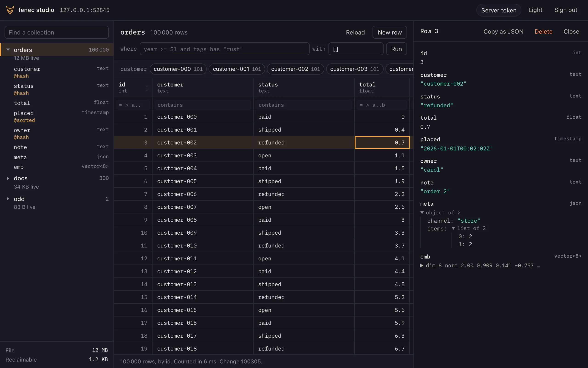Expand the docs collection
The width and height of the screenshot is (588, 368).
8,178
